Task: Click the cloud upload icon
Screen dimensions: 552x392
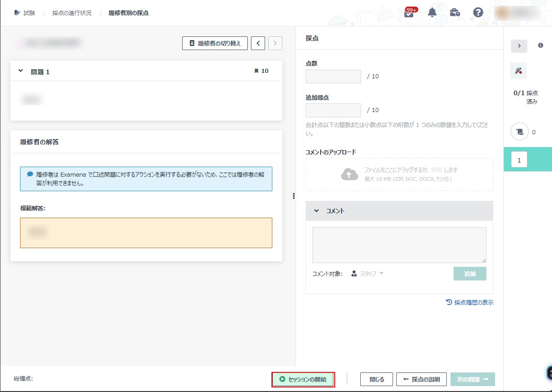Action: [x=349, y=174]
